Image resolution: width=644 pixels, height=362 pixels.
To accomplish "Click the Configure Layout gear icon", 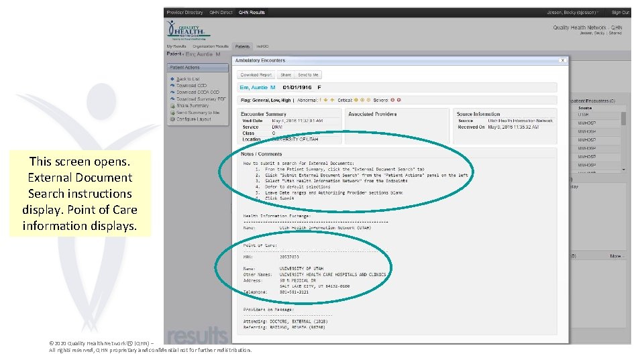I will point(172,119).
